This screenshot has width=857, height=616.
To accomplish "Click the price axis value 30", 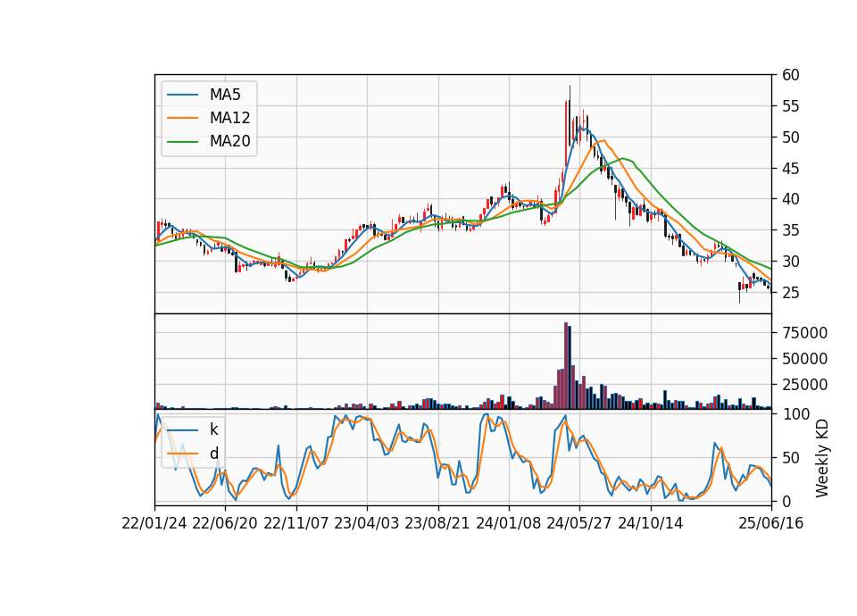I will pyautogui.click(x=790, y=262).
